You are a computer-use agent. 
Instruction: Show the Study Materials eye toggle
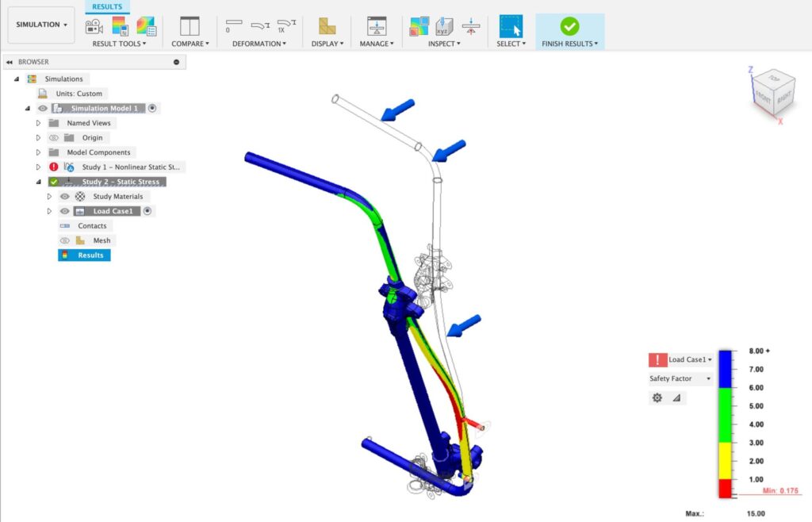(x=64, y=196)
